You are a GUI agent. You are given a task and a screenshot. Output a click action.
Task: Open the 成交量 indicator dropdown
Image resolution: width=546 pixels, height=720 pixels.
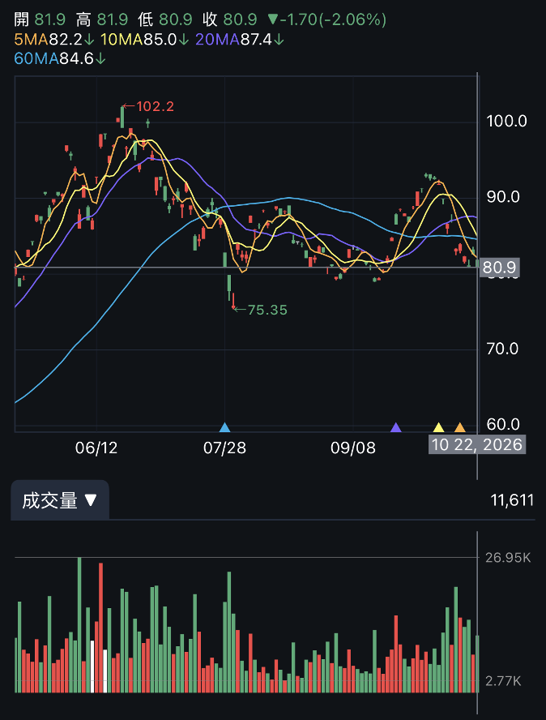point(60,500)
